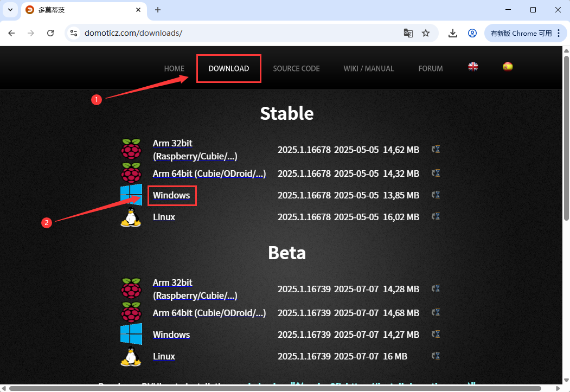Download Beta Windows link
This screenshot has width=570, height=392.
click(171, 335)
